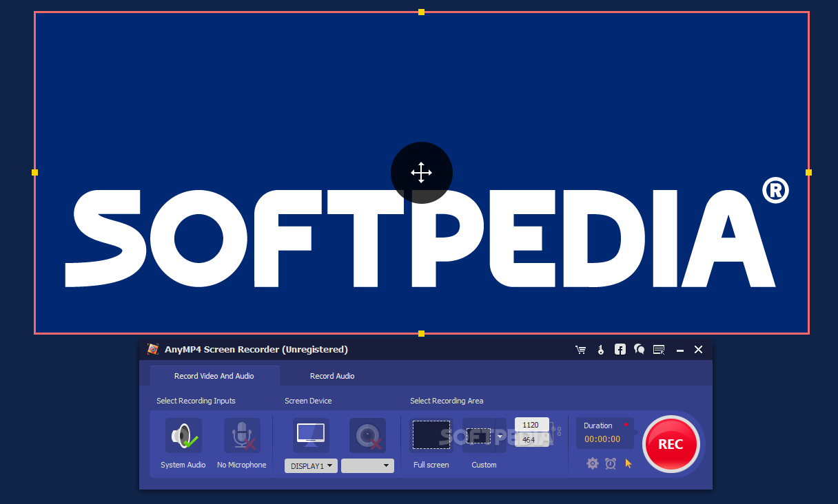The height and width of the screenshot is (504, 838).
Task: Turn on the webcam device
Action: (x=367, y=436)
